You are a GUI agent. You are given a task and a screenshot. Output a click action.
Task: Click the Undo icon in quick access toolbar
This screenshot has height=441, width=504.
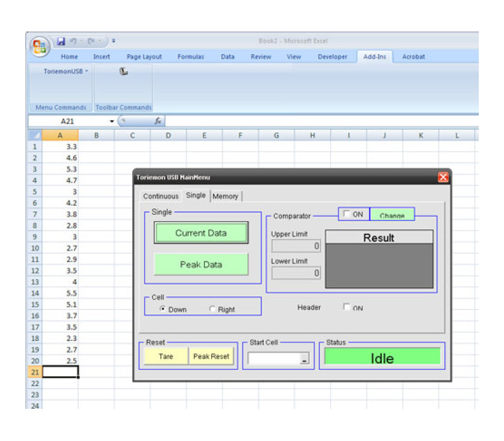(x=73, y=41)
